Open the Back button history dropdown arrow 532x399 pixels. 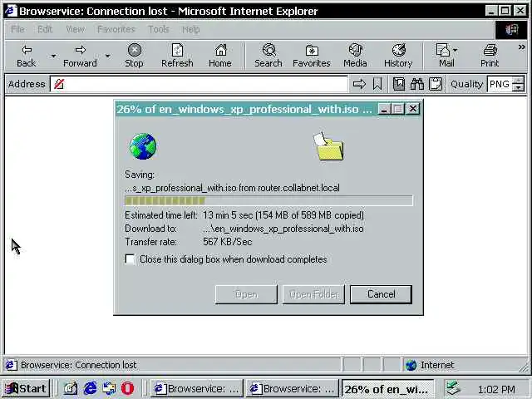[53, 56]
